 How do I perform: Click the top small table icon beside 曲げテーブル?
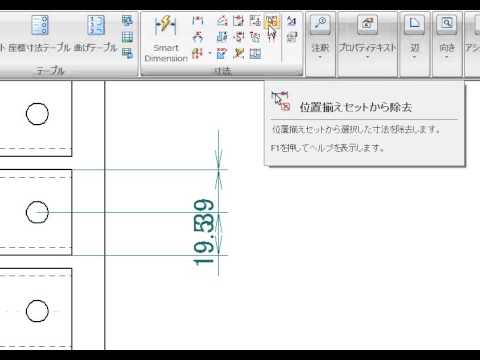tap(127, 21)
